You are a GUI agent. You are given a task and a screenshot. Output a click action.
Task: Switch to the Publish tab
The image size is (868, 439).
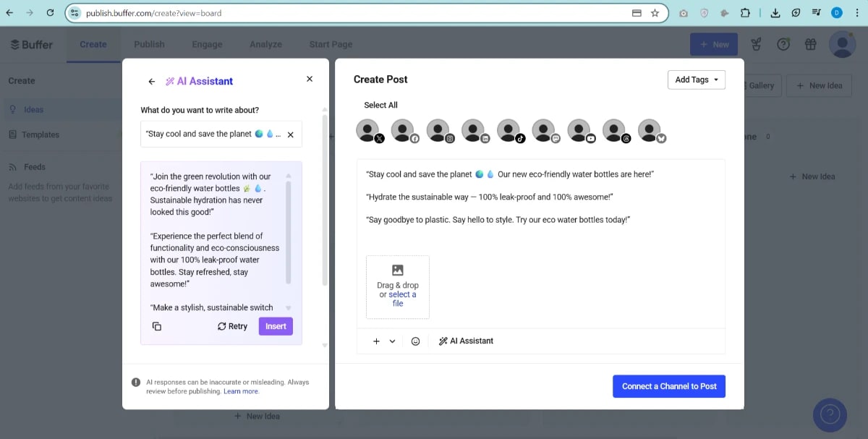pyautogui.click(x=149, y=44)
